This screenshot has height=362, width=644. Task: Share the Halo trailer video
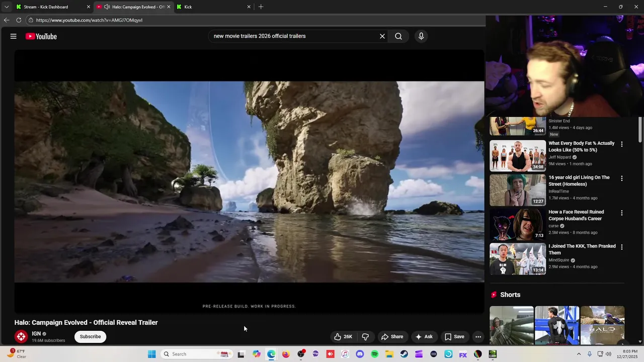coord(392,337)
